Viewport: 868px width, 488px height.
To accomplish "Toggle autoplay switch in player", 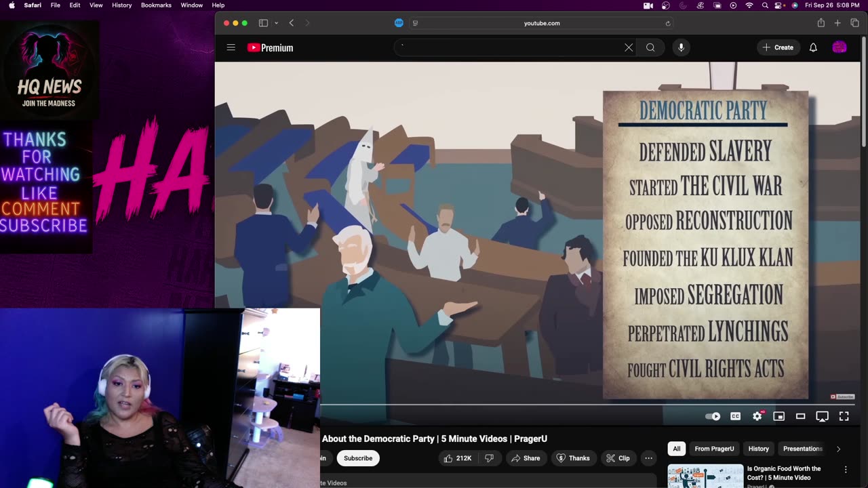I will coord(713,416).
